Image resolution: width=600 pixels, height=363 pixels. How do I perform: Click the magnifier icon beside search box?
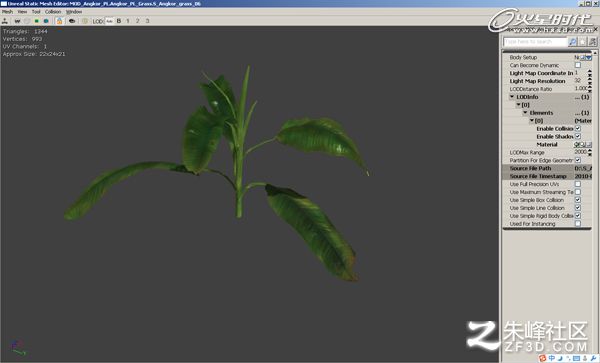click(572, 42)
